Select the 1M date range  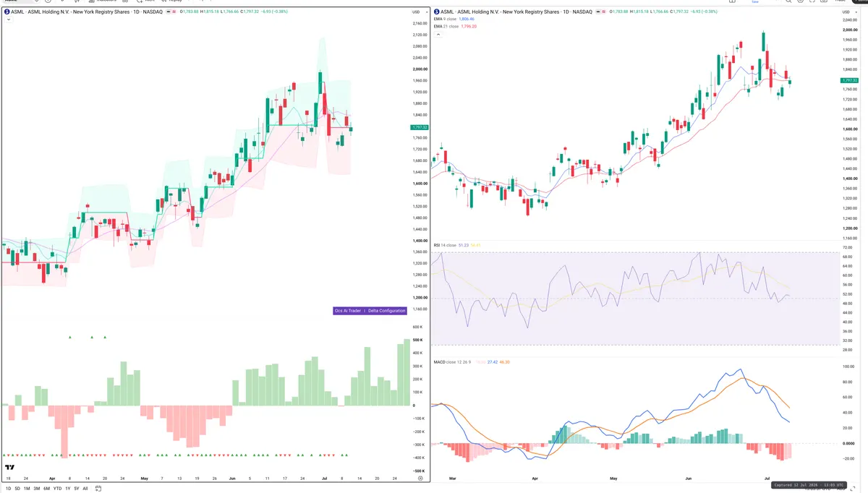click(27, 489)
